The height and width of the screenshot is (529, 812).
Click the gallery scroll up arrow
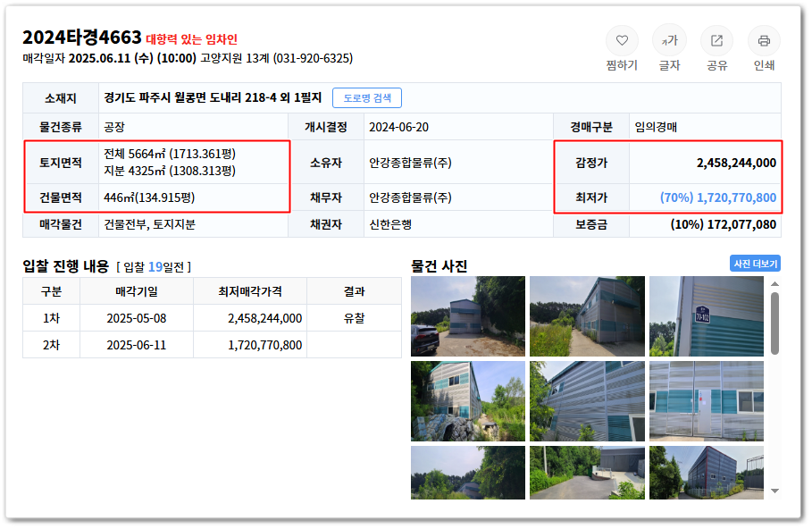(x=774, y=284)
